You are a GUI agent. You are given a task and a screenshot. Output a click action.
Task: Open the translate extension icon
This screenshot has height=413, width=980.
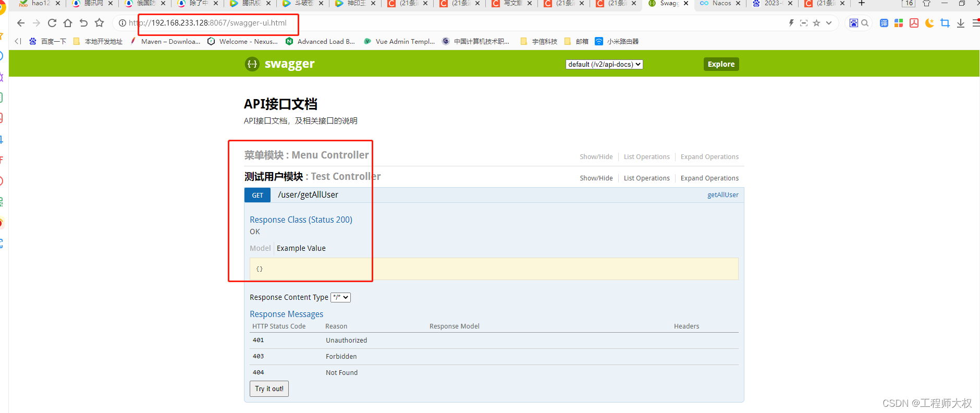(x=884, y=23)
